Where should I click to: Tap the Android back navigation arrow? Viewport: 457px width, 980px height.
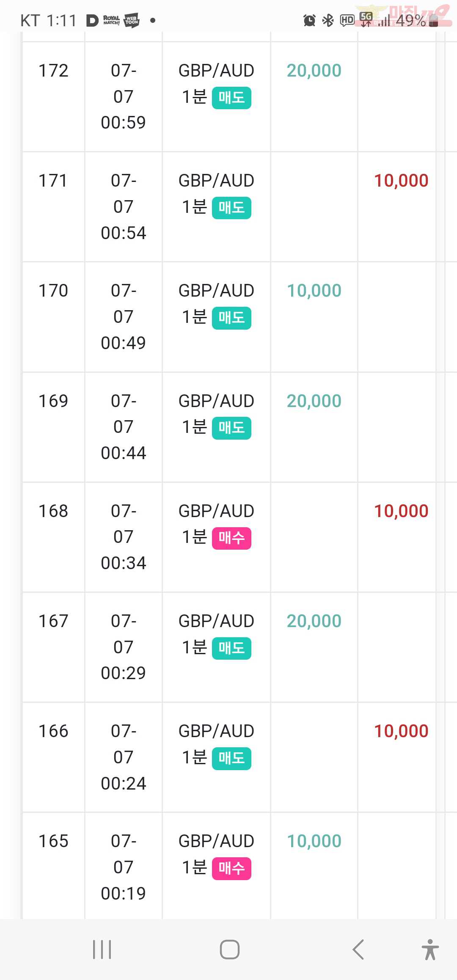pos(358,949)
